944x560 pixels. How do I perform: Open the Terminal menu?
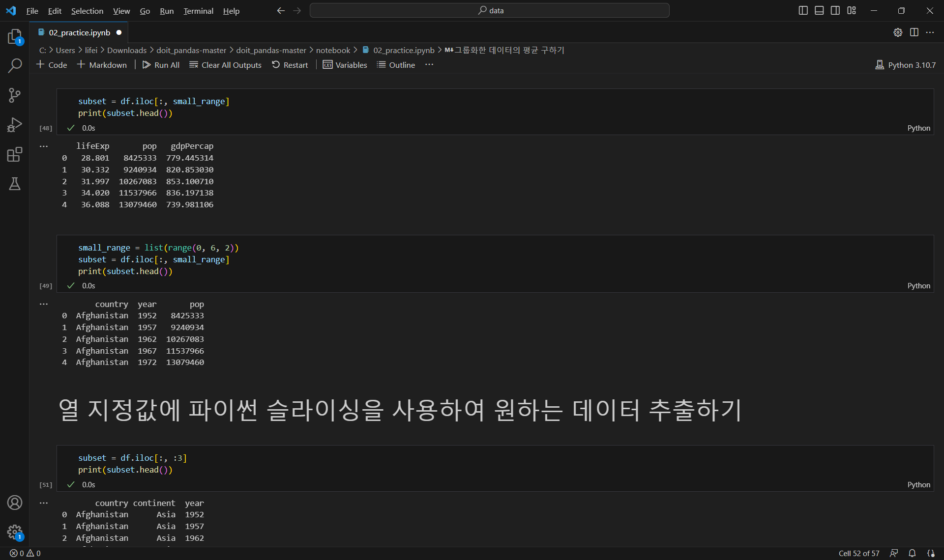click(x=198, y=11)
